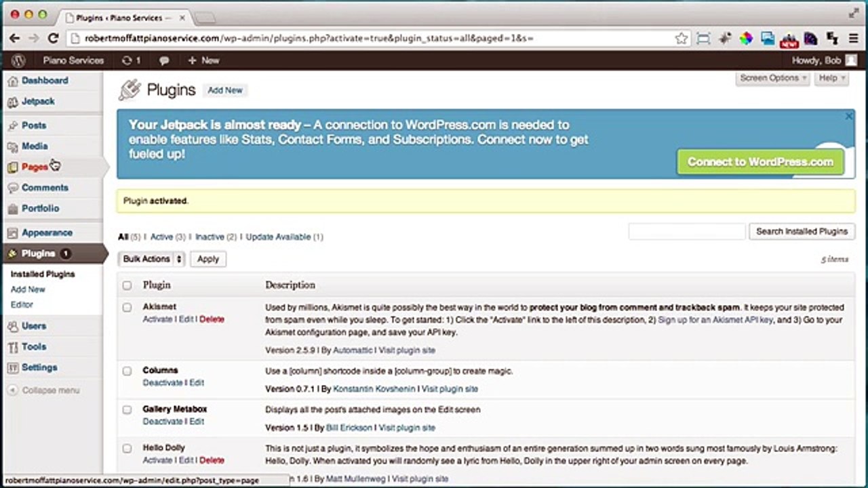Click the Comments sidebar icon
Viewport: 868px width, 488px height.
point(13,188)
